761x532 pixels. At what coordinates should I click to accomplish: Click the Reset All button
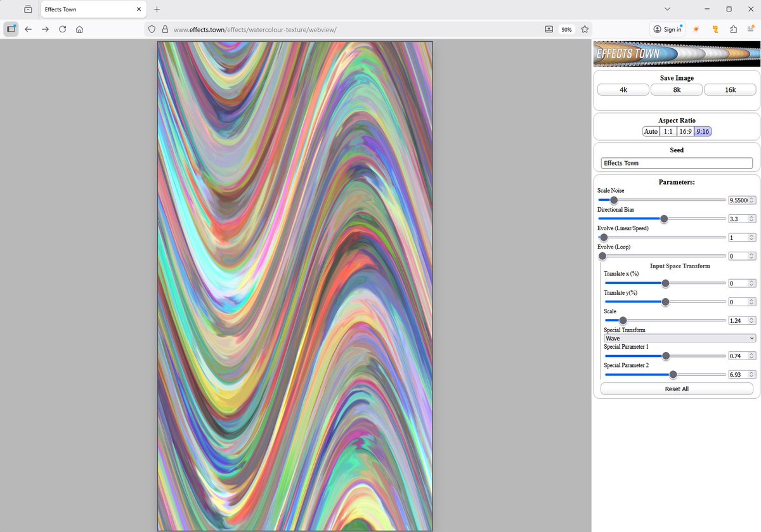coord(677,389)
